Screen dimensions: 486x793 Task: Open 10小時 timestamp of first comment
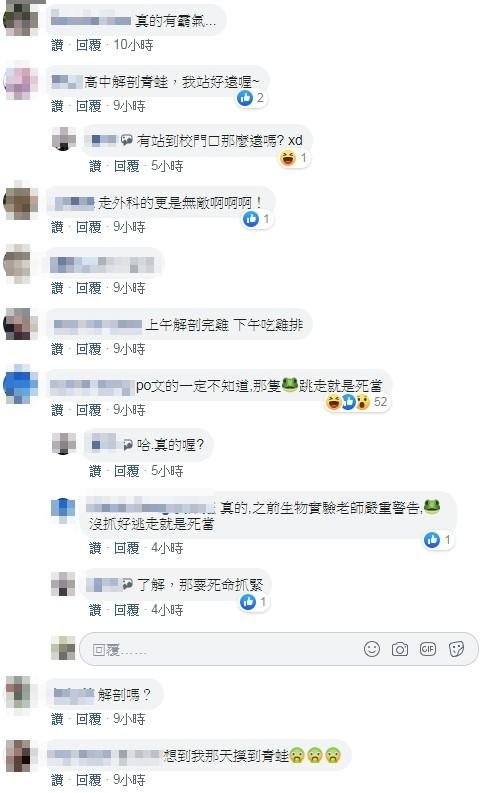[133, 45]
